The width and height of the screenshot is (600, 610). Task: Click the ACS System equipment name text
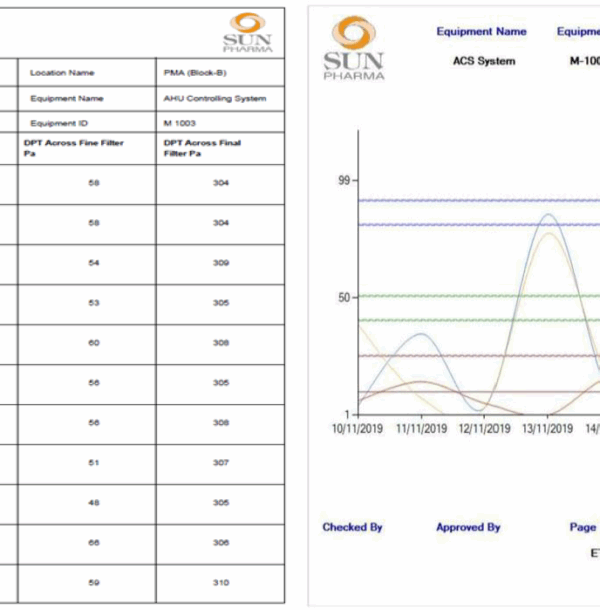point(484,61)
